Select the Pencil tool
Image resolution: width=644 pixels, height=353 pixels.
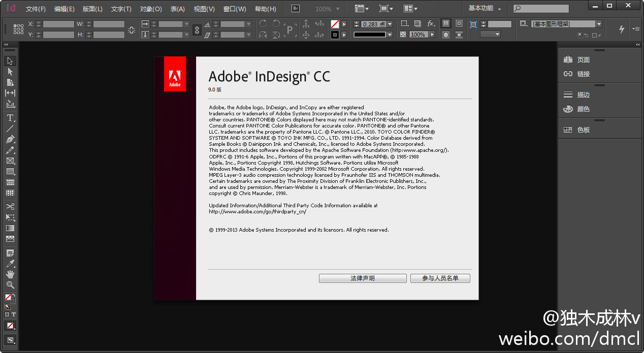pos(10,150)
